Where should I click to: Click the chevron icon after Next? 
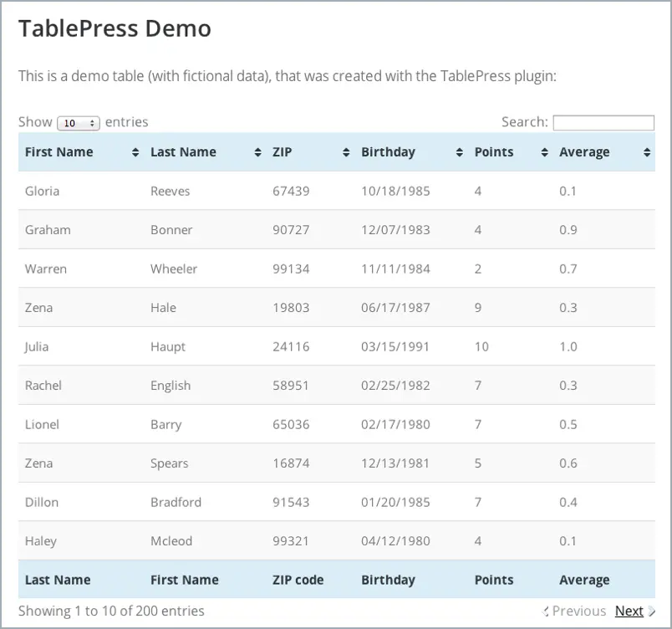pos(651,611)
